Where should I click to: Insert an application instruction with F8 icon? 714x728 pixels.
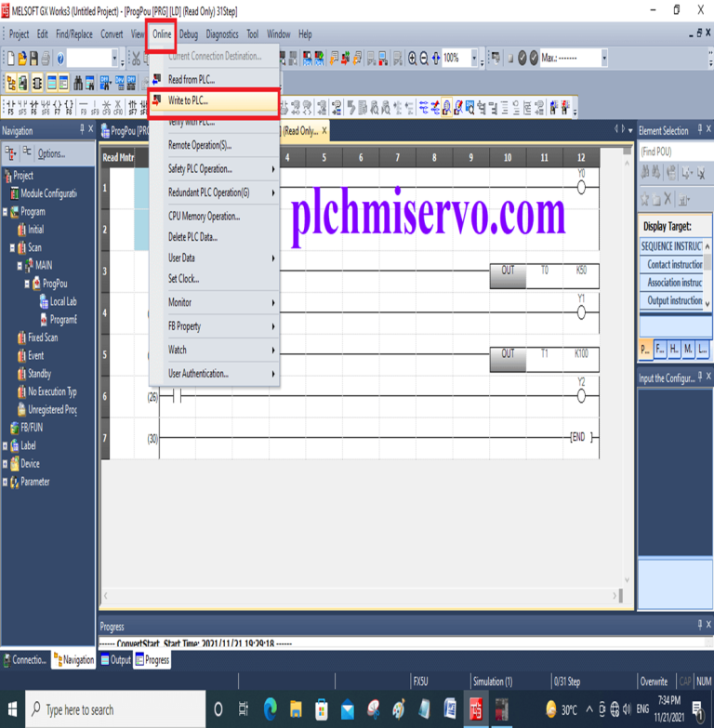69,107
